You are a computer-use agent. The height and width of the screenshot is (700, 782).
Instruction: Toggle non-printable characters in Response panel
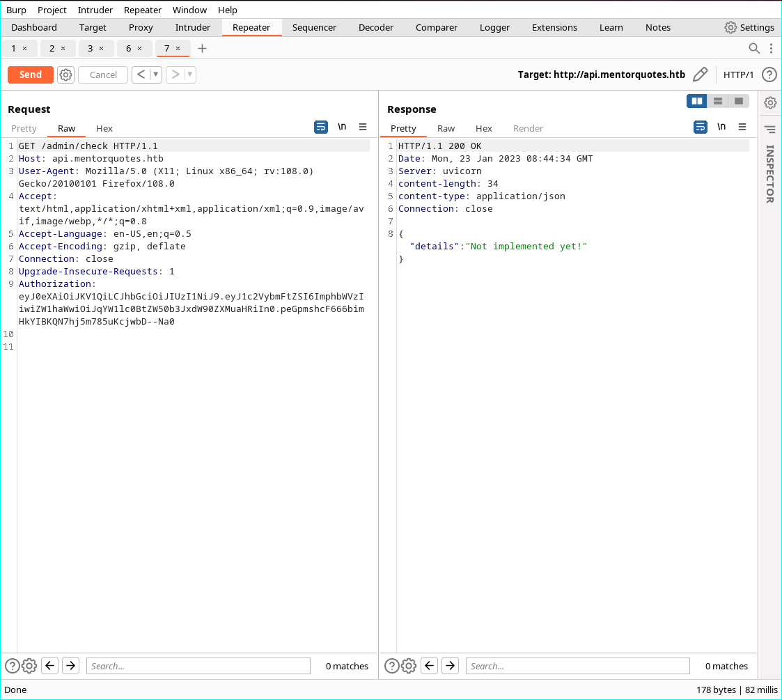721,127
